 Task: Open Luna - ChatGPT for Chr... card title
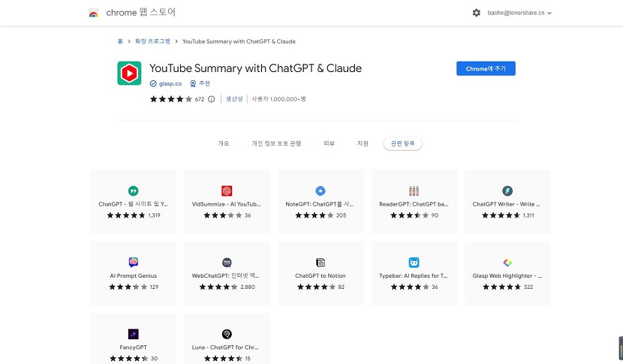pos(225,347)
